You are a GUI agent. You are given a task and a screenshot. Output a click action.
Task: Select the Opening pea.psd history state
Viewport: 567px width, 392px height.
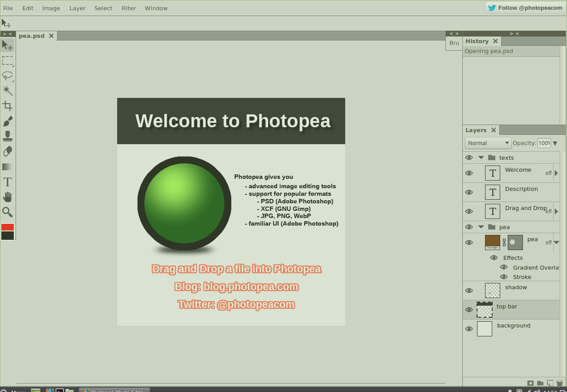511,51
